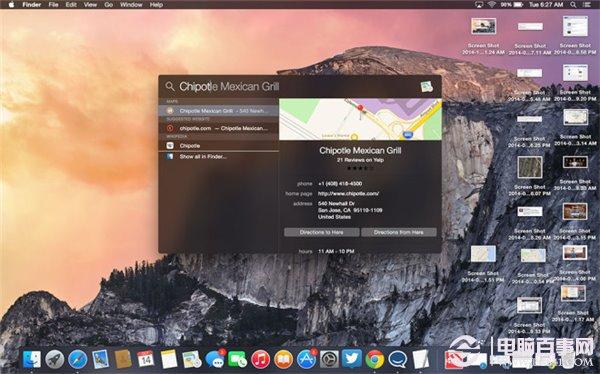Select Show all in Finder row

click(x=218, y=157)
